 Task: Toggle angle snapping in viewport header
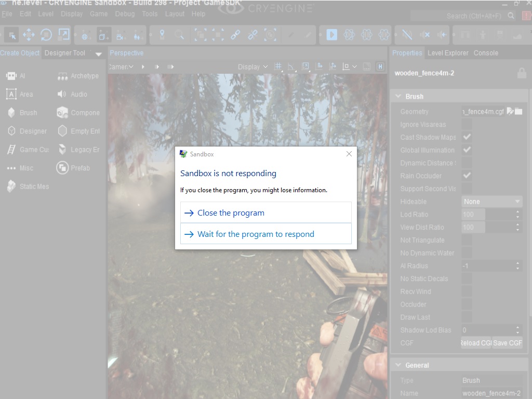coord(291,66)
